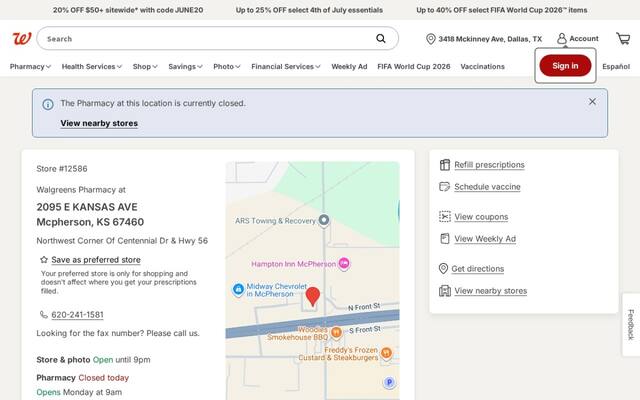Click the View Weekly Ad icon
640x400 pixels.
point(444,239)
